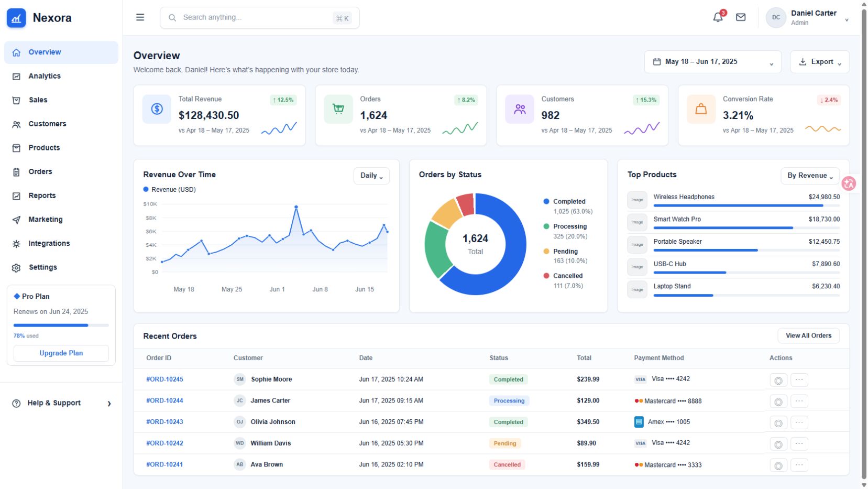Toggle the hamburger sidebar menu
The width and height of the screenshot is (868, 489).
point(140,17)
